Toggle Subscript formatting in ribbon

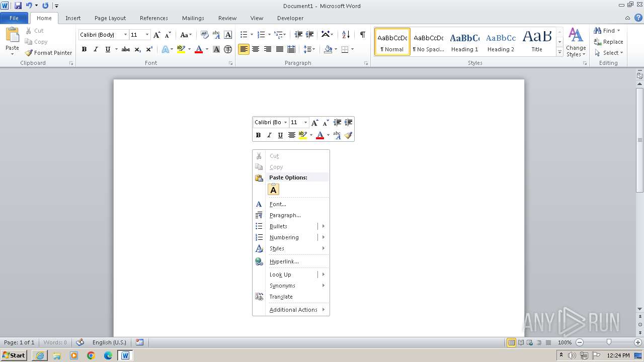(x=137, y=49)
